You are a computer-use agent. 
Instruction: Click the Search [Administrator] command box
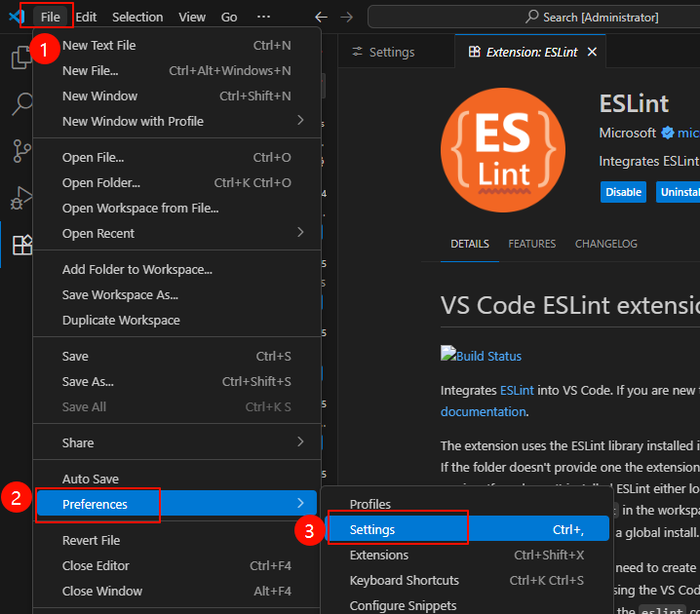tap(534, 17)
